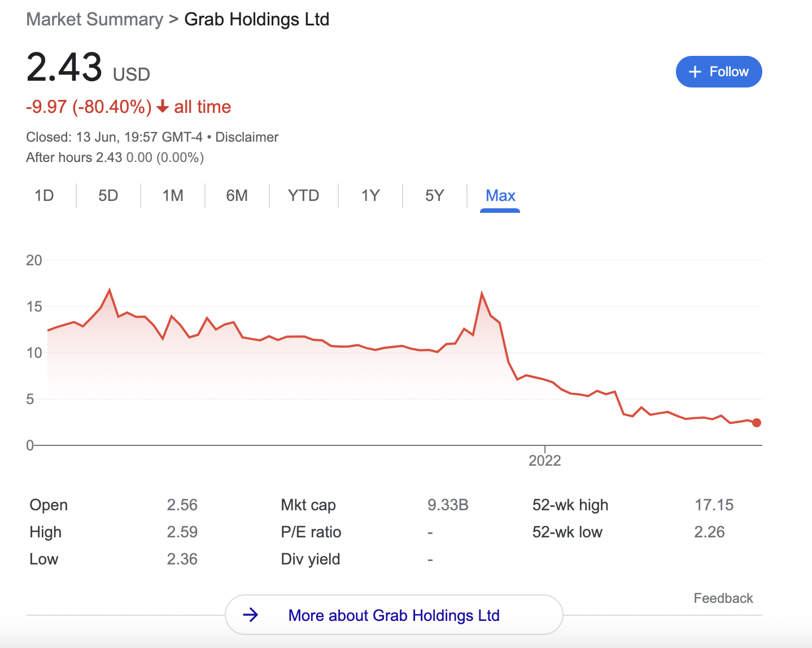Select the 6M time range
This screenshot has width=812, height=648.
[x=237, y=196]
